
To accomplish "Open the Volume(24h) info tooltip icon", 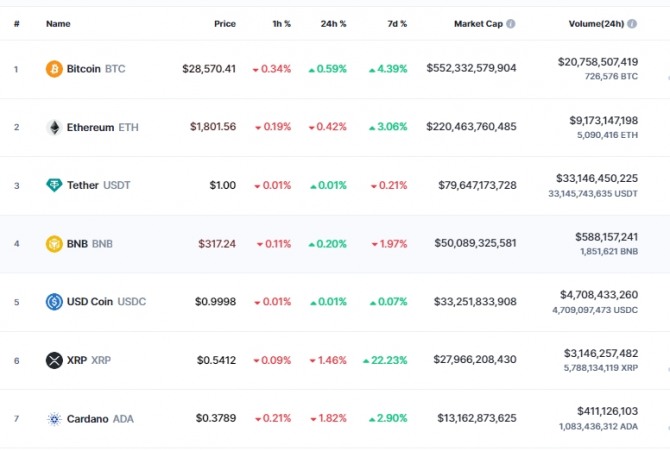I will [632, 24].
